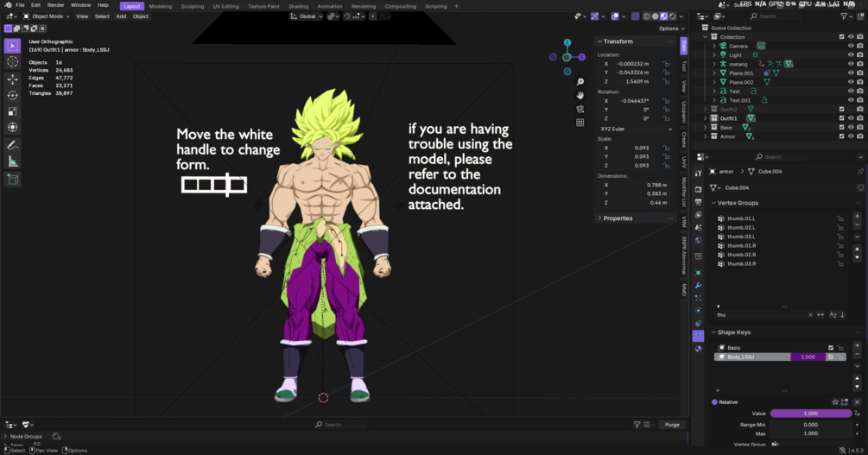Click pin icon in properties header
868x455 pixels.
tap(860, 172)
